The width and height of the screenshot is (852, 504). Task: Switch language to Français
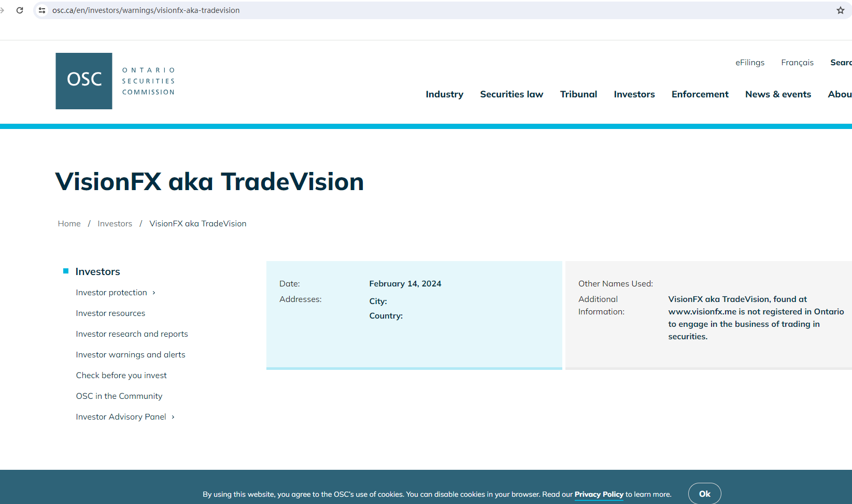[797, 63]
